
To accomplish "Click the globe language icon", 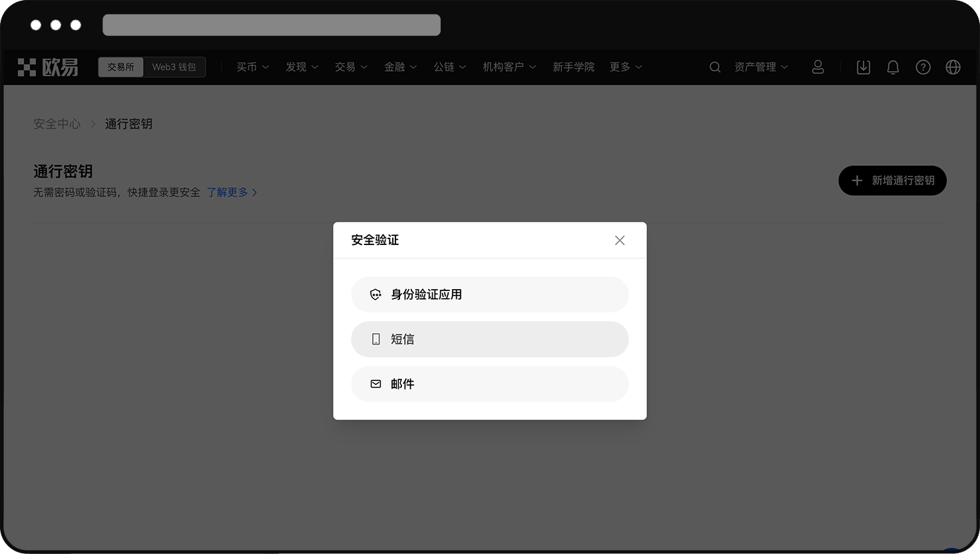I will tap(953, 67).
